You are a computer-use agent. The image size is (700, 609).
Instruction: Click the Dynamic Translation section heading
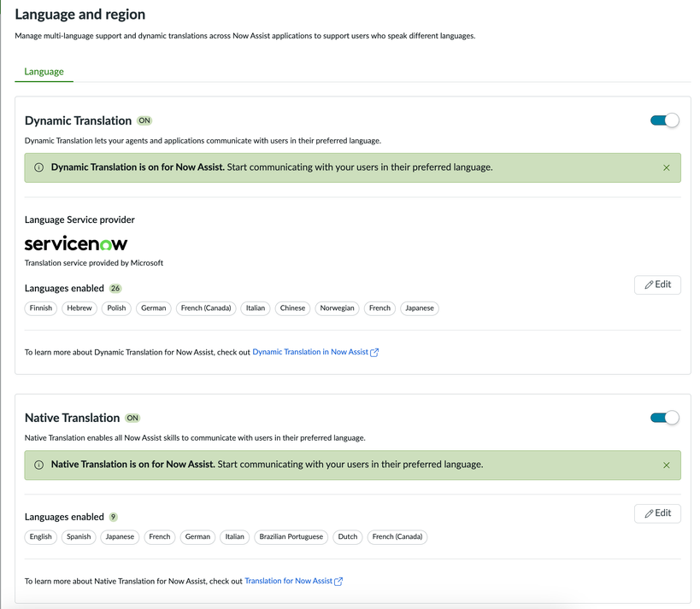(x=78, y=120)
